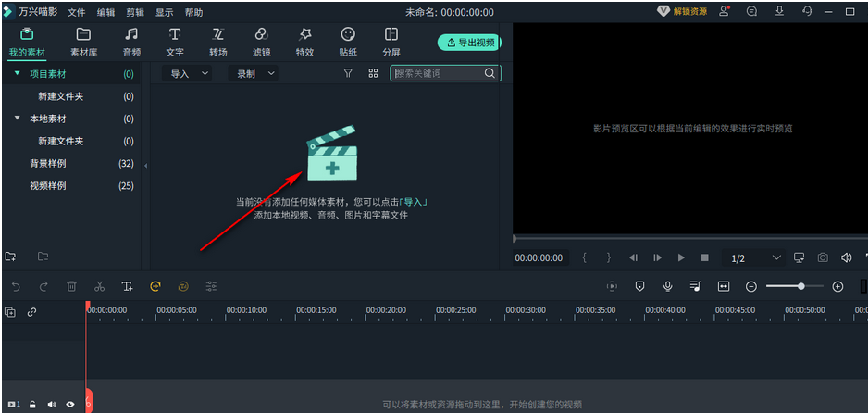Image resolution: width=868 pixels, height=413 pixels.
Task: Open the 音频 tab
Action: 131,43
